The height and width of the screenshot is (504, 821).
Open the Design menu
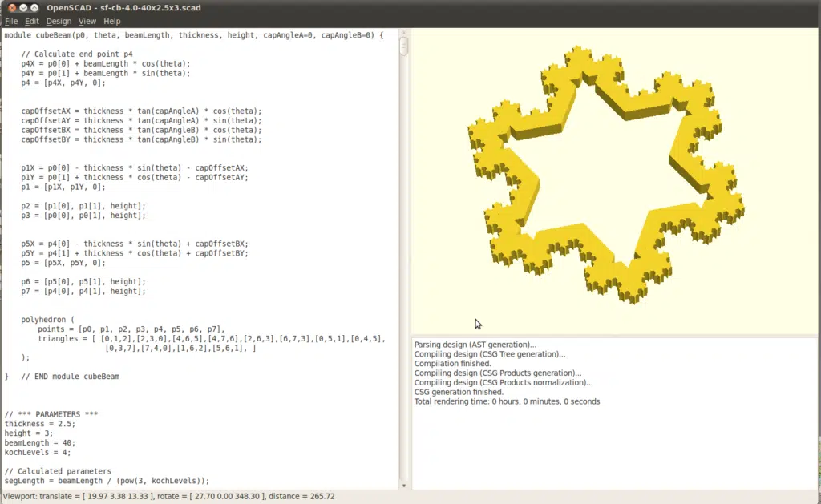pos(58,21)
